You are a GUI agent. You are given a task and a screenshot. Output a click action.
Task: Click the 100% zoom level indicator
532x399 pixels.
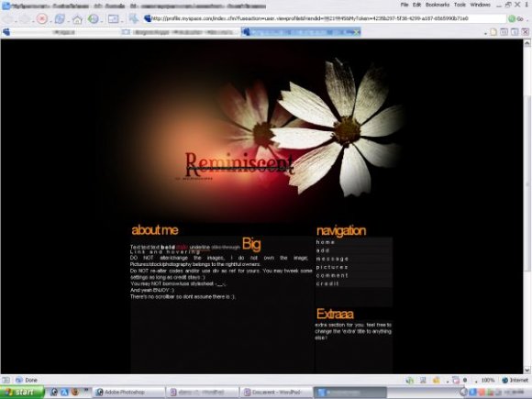coord(488,381)
